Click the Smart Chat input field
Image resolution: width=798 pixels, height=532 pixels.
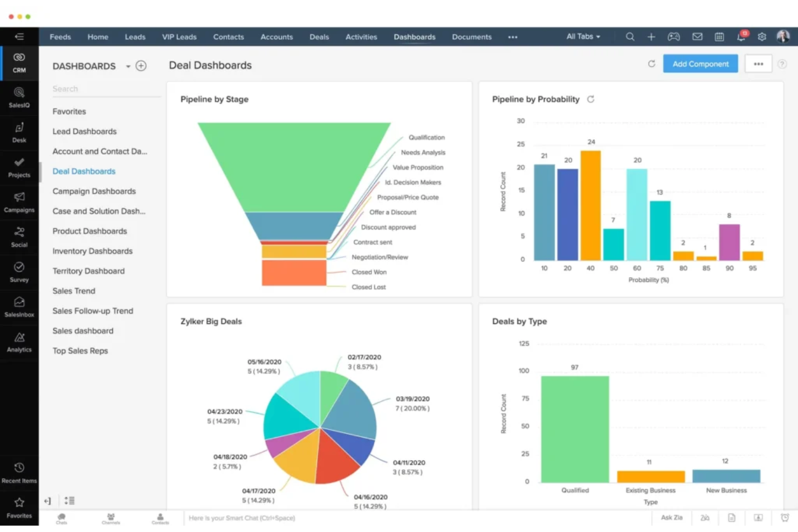pyautogui.click(x=324, y=518)
